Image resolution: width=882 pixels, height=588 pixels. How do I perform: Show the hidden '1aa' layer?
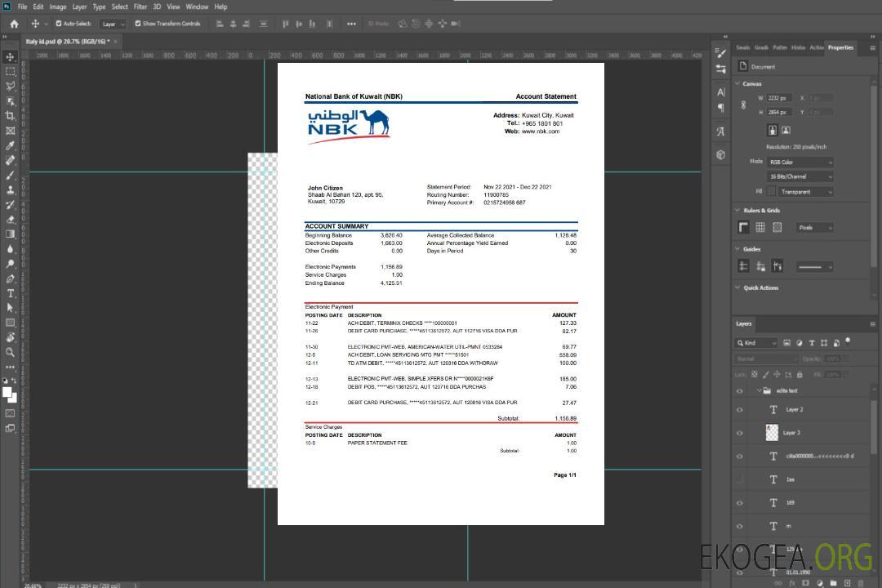tap(740, 480)
